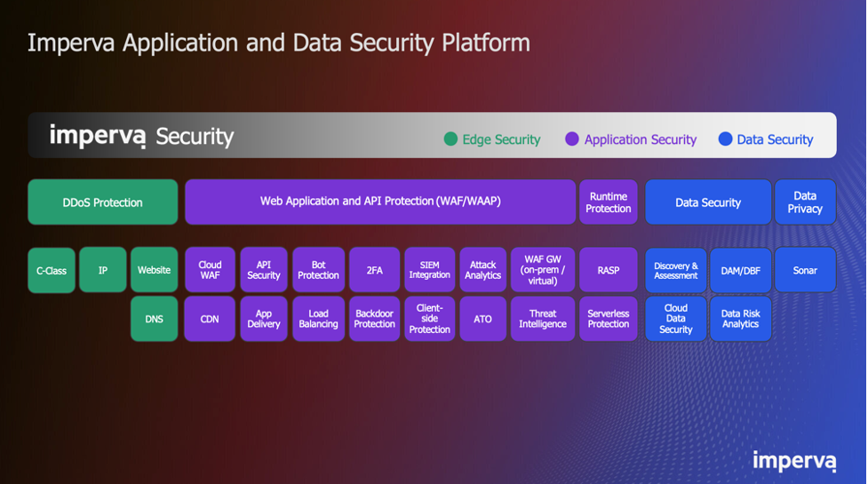Select the Runtime Protection header tile
Viewport: 868px width, 484px height.
609,202
